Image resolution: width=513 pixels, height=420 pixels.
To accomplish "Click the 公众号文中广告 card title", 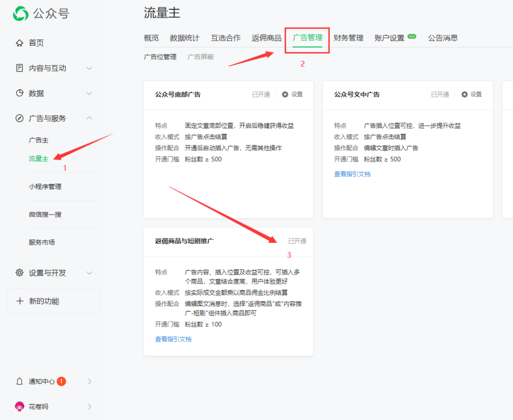I will pyautogui.click(x=357, y=95).
